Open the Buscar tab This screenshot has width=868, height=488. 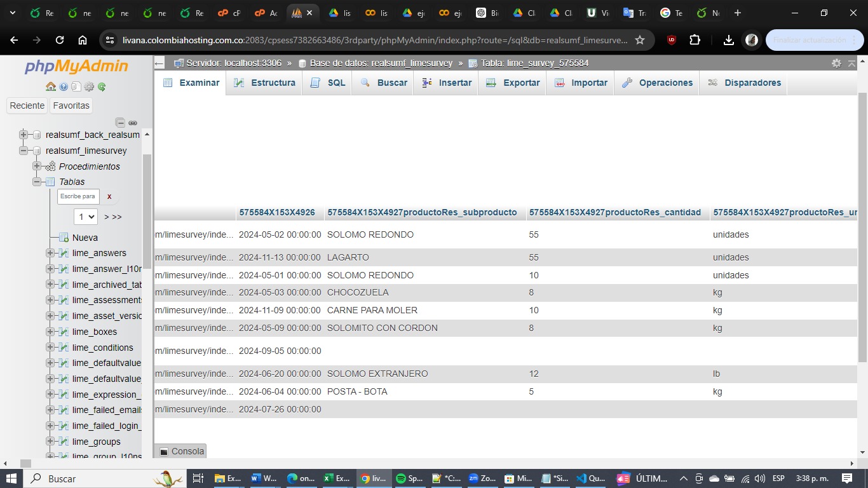tap(383, 83)
